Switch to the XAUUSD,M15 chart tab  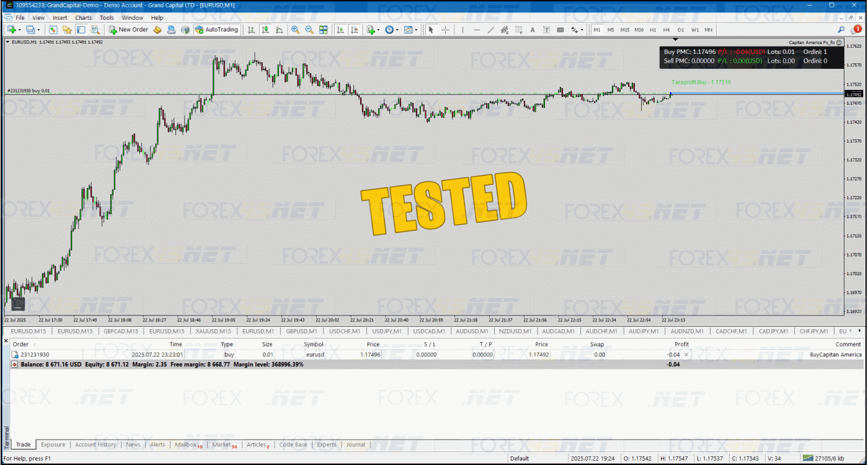(213, 331)
